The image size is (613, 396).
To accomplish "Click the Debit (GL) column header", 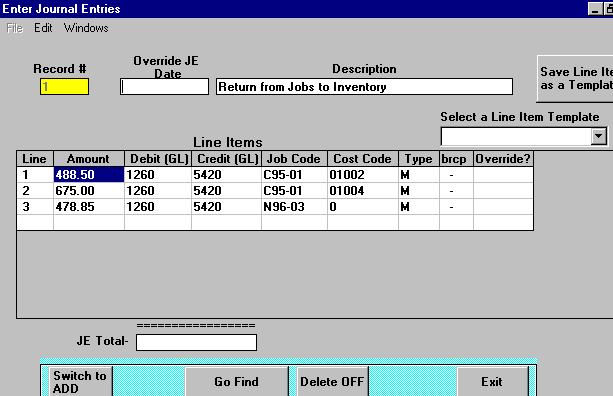I will coord(158,159).
